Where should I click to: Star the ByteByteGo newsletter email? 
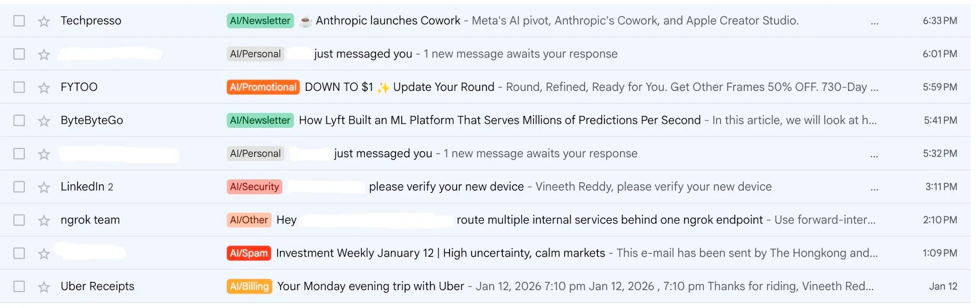click(x=44, y=121)
